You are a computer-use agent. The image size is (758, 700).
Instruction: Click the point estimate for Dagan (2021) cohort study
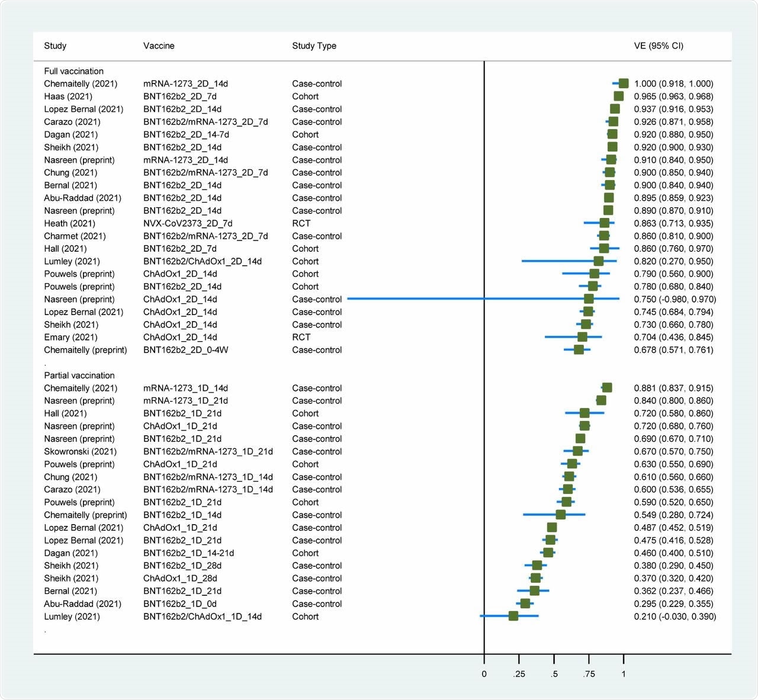coord(612,134)
